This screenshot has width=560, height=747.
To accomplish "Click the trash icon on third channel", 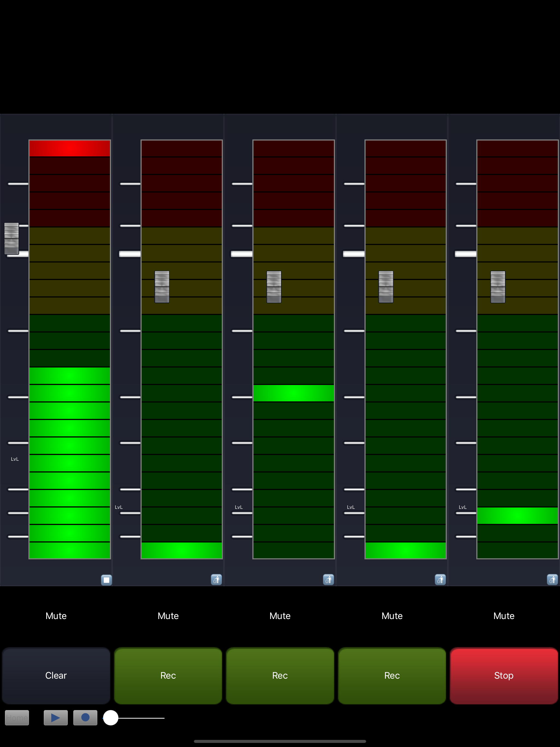I will tap(328, 580).
